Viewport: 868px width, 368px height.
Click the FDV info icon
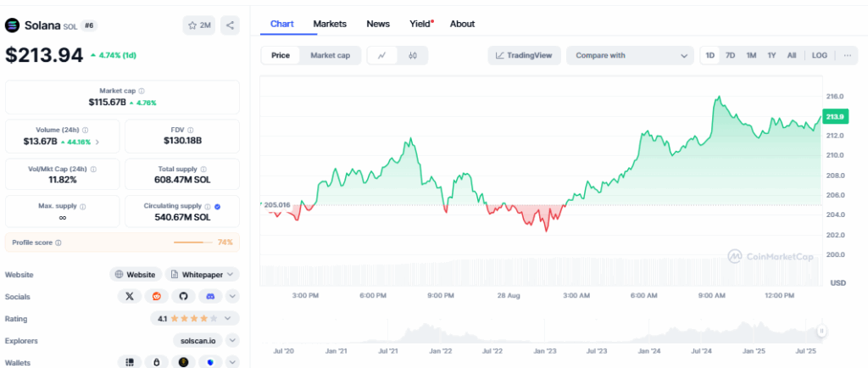pyautogui.click(x=192, y=130)
